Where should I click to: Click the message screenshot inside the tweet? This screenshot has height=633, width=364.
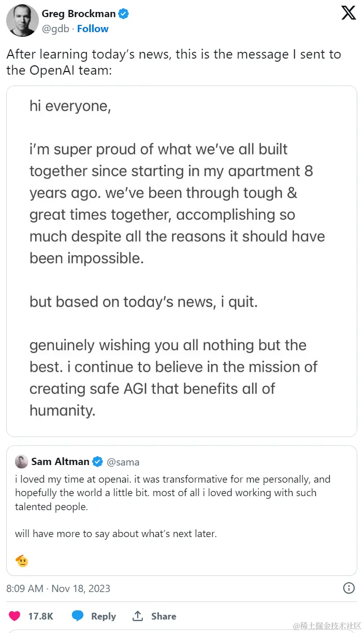182,262
